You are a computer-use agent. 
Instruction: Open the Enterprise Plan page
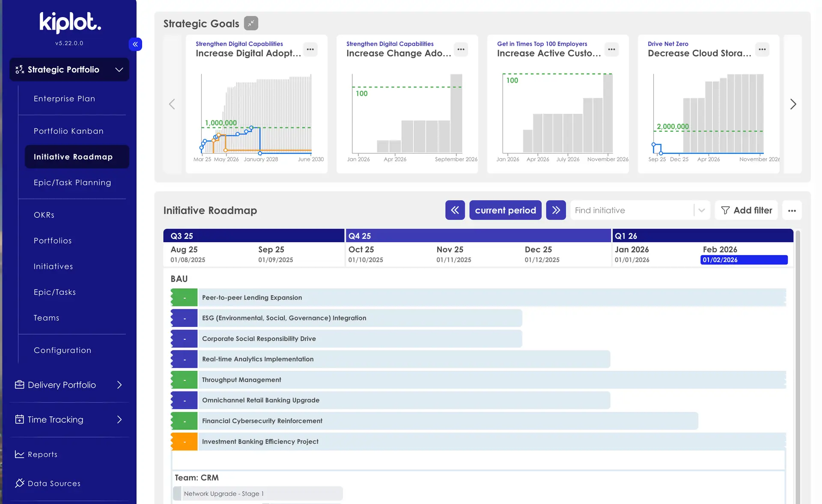(x=64, y=98)
